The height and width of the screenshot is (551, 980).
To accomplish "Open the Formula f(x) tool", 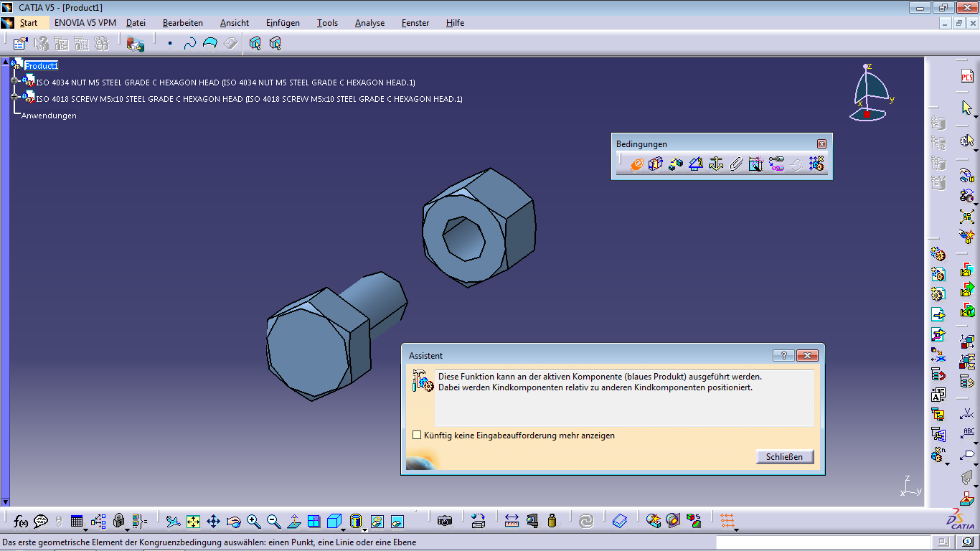I will 21,521.
